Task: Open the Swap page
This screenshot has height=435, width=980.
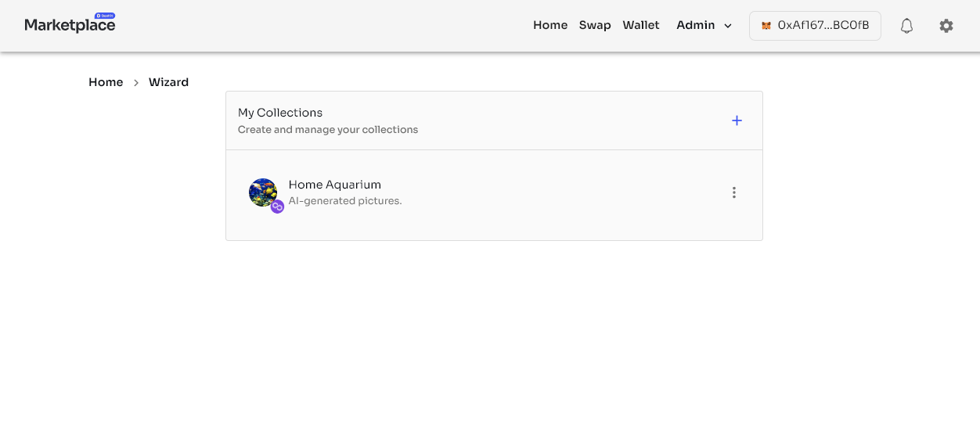Action: 595,25
